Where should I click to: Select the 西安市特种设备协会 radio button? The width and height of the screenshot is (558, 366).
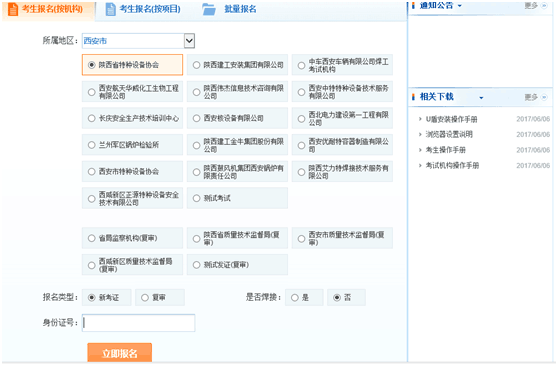coord(91,172)
